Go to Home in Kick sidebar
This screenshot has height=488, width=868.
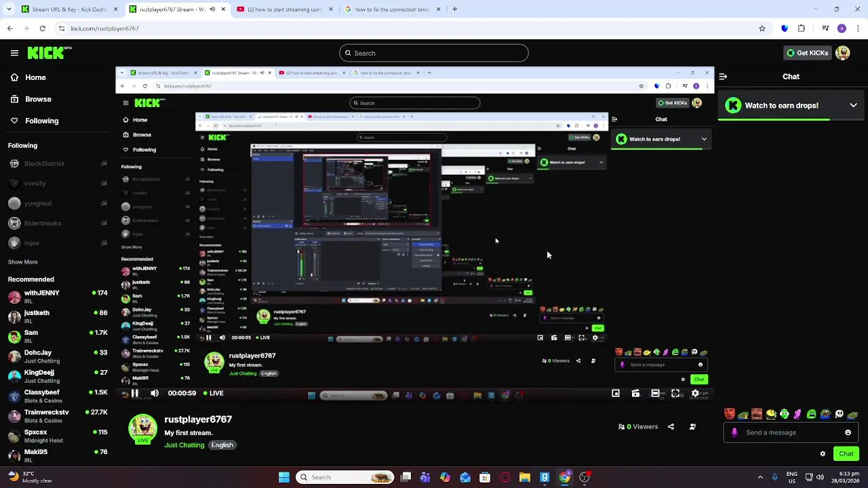pos(28,77)
